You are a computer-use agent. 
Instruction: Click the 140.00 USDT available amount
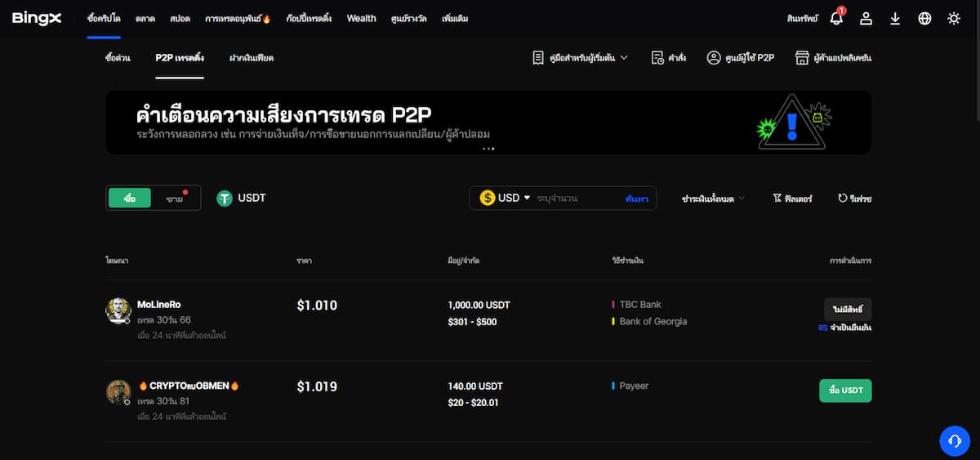[x=475, y=386]
